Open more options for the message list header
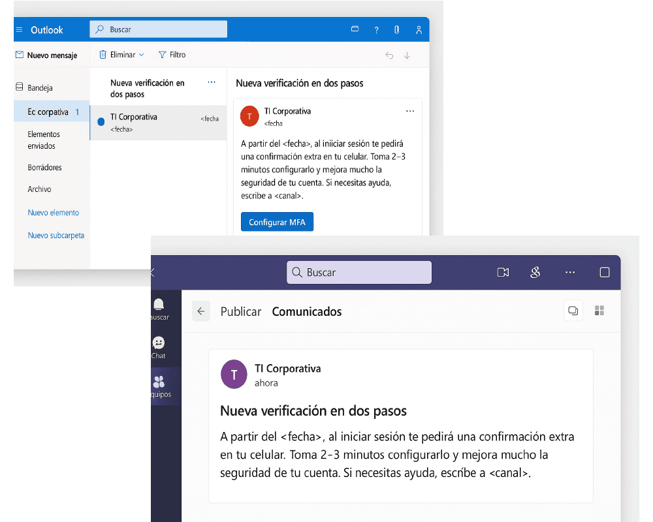 pyautogui.click(x=212, y=82)
